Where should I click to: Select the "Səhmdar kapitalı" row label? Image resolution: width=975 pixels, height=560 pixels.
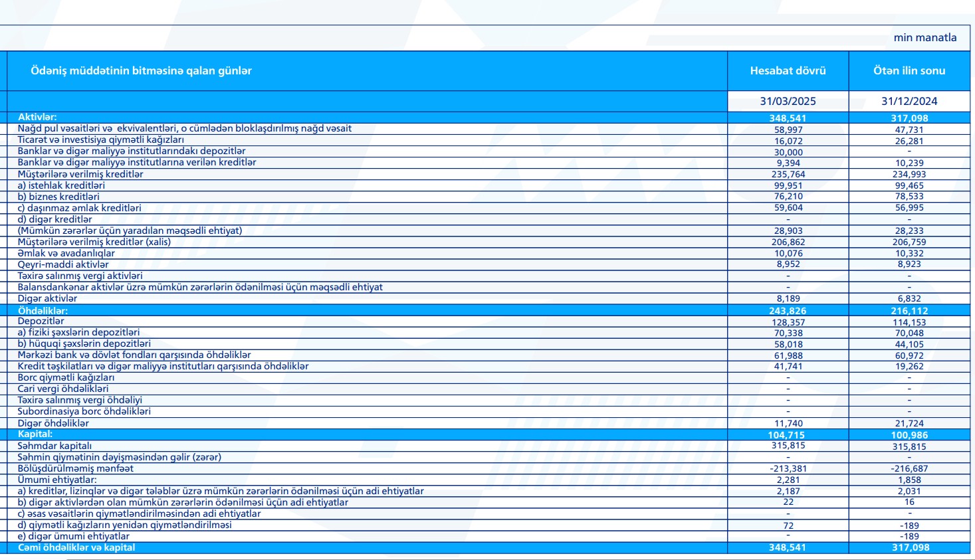coord(54,446)
